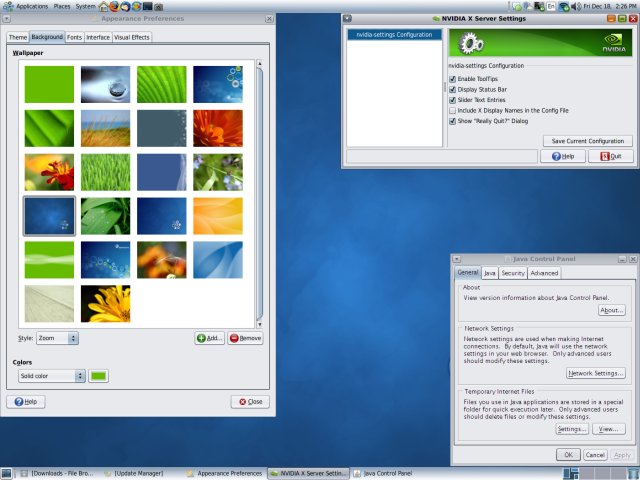640x480 pixels.
Task: Click Close in Appearance Preferences
Action: pyautogui.click(x=250, y=402)
